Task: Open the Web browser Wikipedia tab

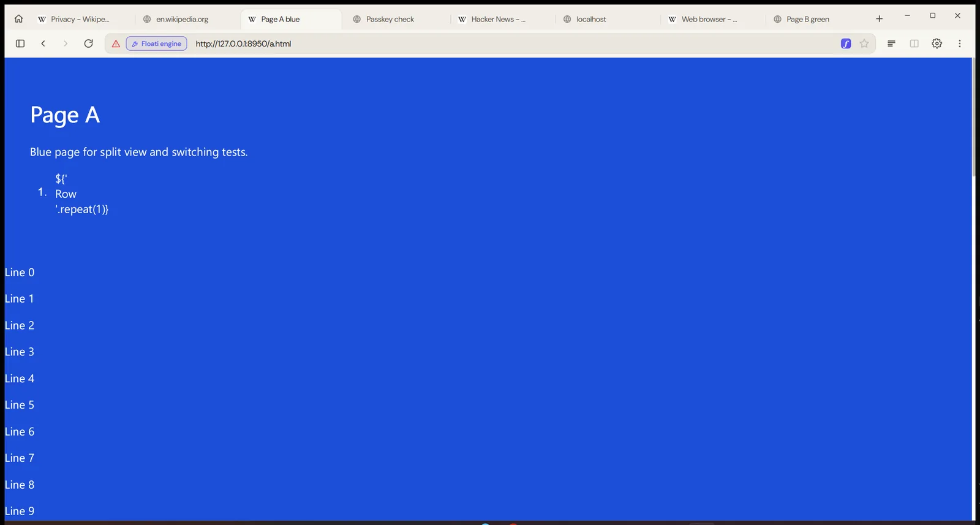Action: 712,19
